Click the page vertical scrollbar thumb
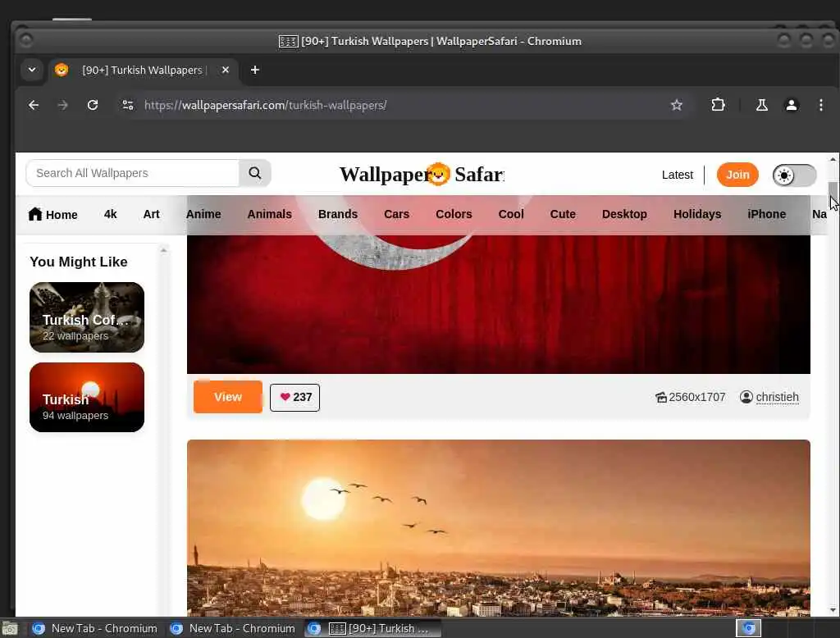 click(x=833, y=192)
